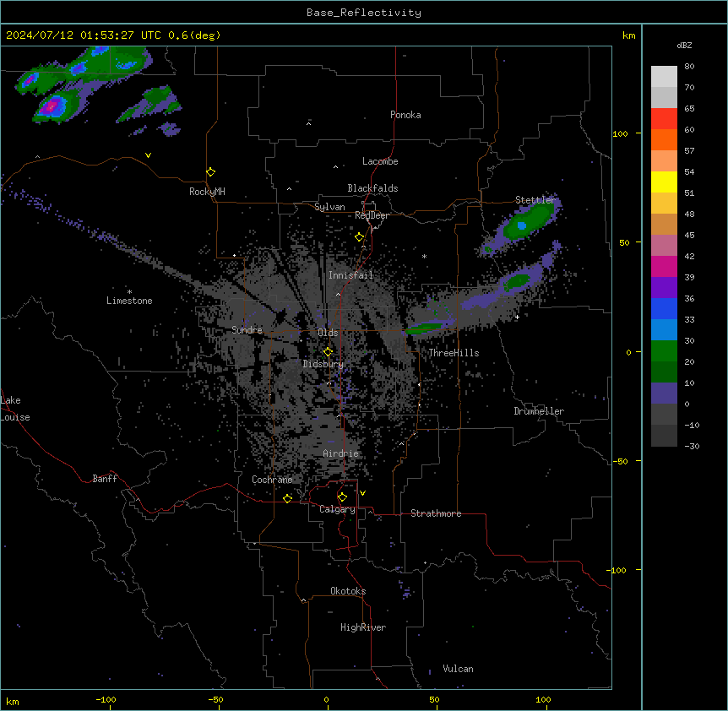Click the RedDeer label
728x711 pixels.
point(372,215)
